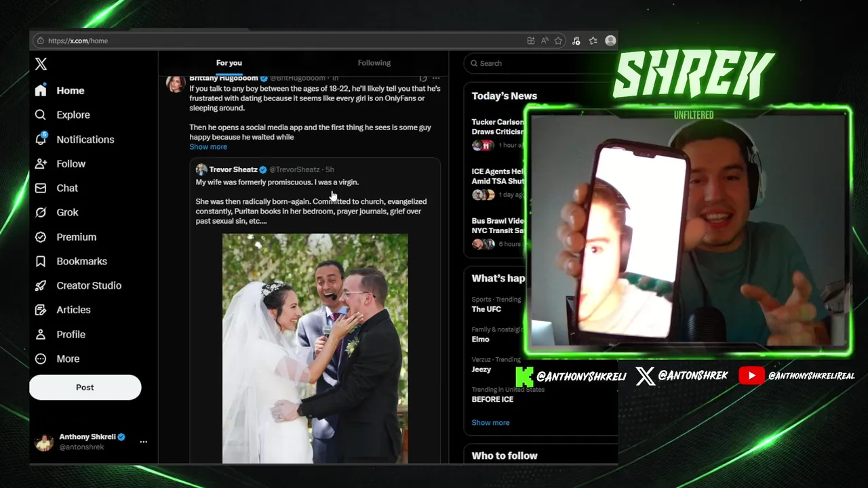Open Trevor Sheatz profile name link
The height and width of the screenshot is (488, 868).
pyautogui.click(x=233, y=169)
